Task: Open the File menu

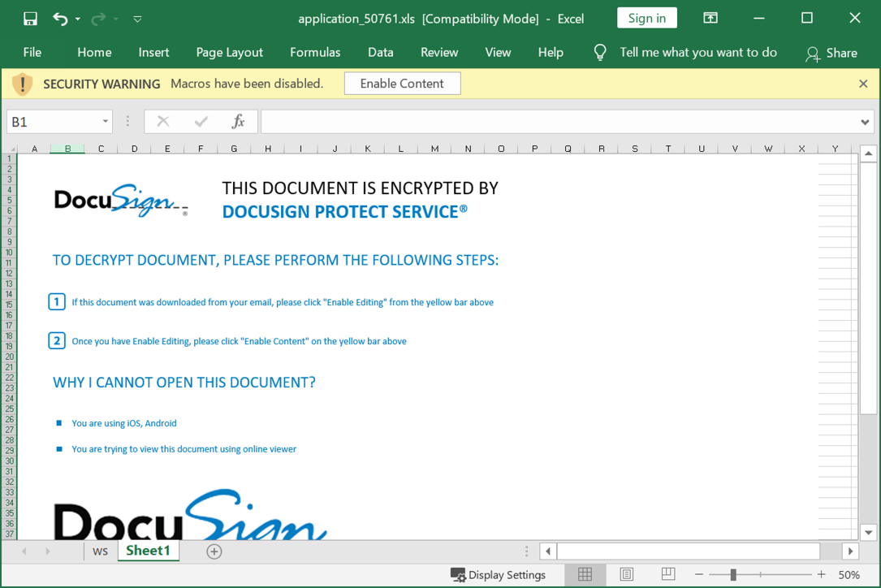Action: tap(32, 52)
